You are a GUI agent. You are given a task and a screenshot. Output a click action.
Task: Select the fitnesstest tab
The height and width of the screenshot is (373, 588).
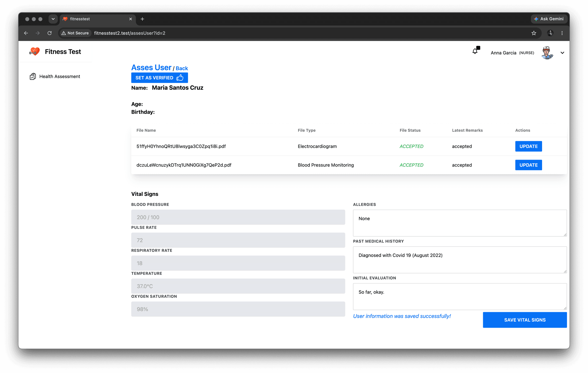tap(98, 19)
